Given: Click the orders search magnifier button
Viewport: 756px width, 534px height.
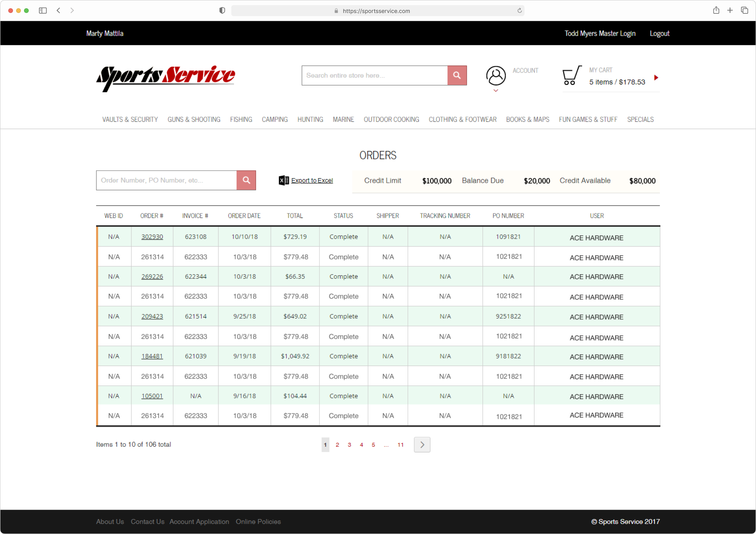Looking at the screenshot, I should pyautogui.click(x=246, y=180).
